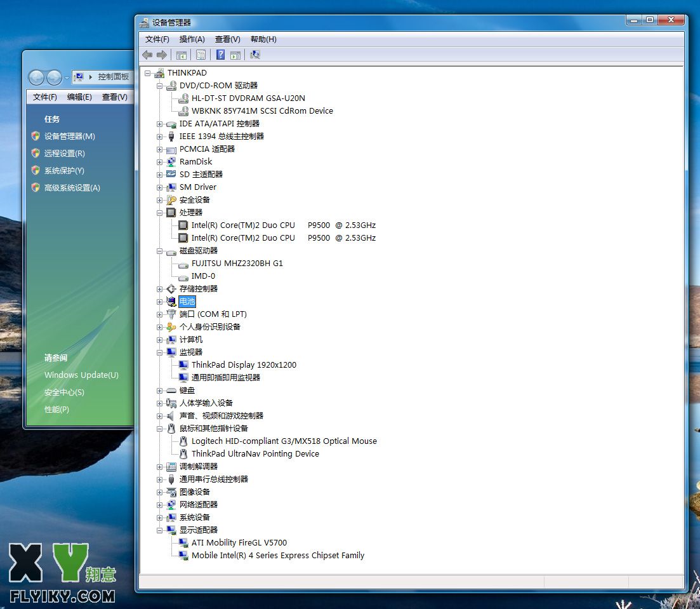This screenshot has width=700, height=609.
Task: Click the DVD/CD-ROM drive category icon
Action: pyautogui.click(x=171, y=86)
